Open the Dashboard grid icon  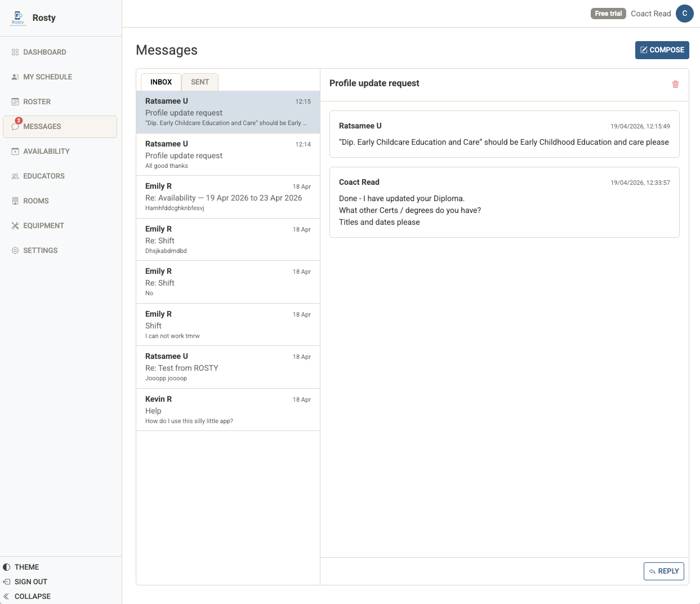pos(15,52)
